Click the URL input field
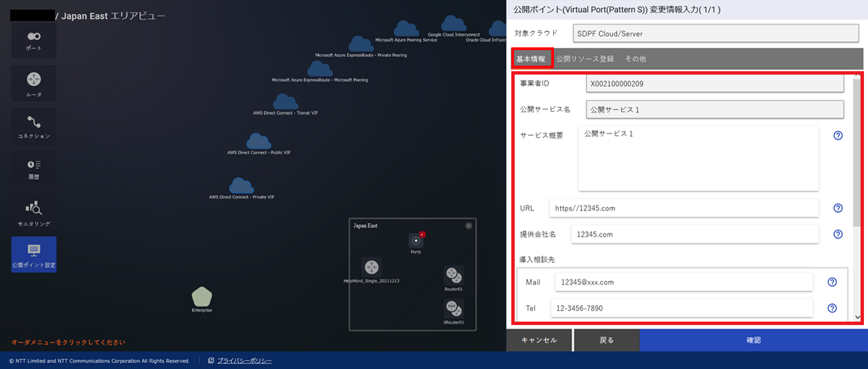 [x=684, y=208]
